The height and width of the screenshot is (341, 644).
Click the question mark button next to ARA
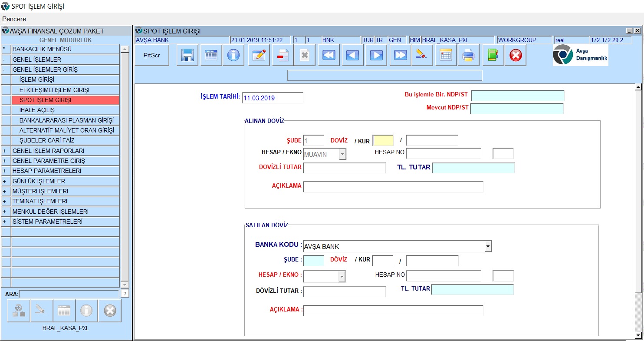point(125,294)
